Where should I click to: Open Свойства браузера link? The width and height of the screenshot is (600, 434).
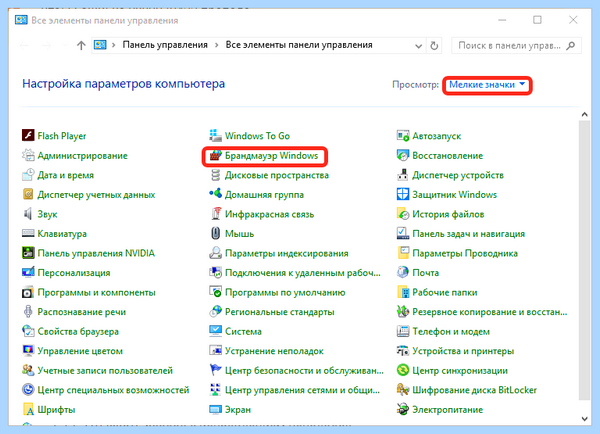point(78,332)
